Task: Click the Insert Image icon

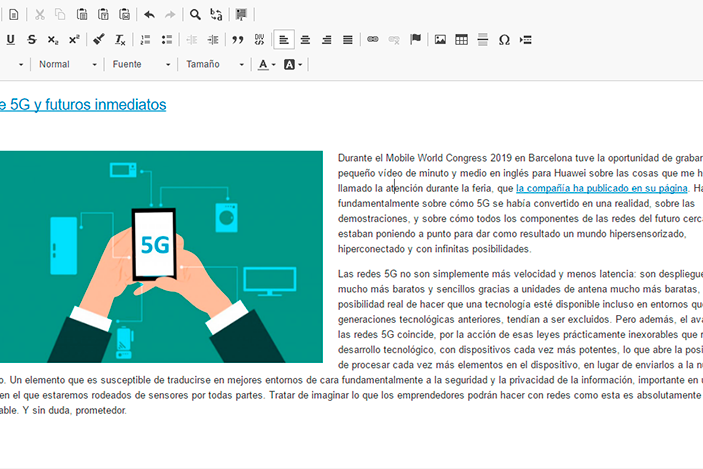Action: pos(440,40)
